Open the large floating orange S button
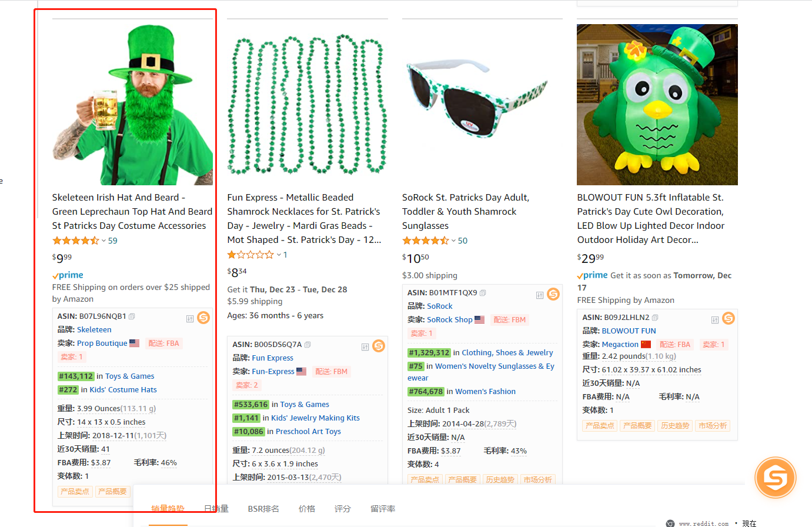Image resolution: width=812 pixels, height=527 pixels. pos(775,478)
